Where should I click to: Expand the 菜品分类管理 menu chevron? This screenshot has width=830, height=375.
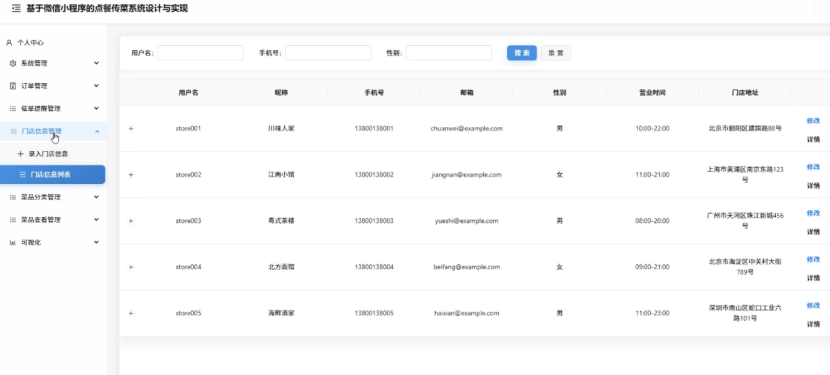96,197
